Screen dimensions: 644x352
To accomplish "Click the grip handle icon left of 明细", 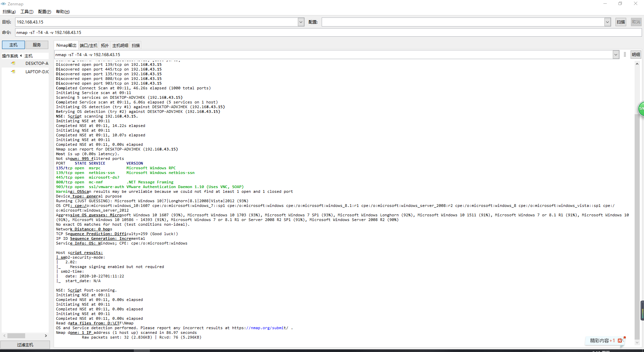I will click(x=625, y=54).
